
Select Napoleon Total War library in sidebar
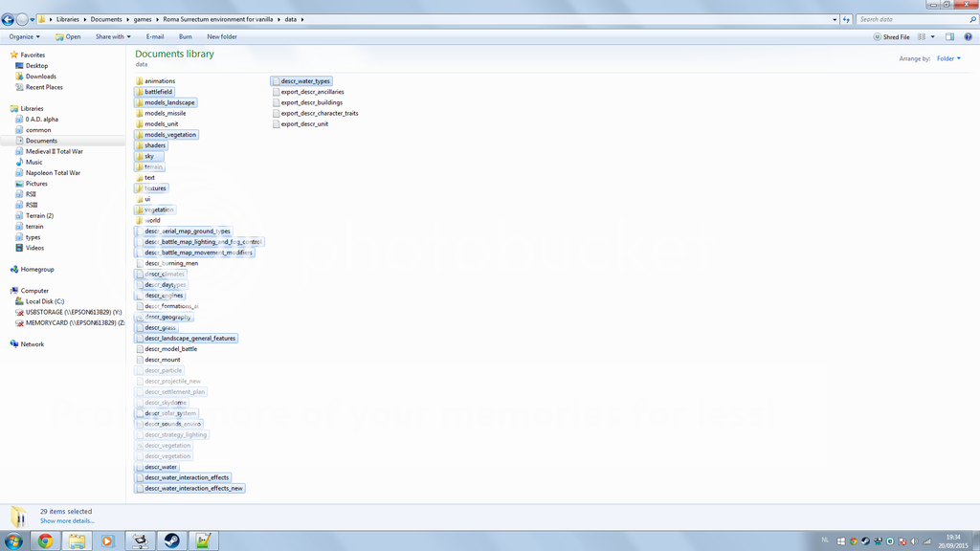click(x=53, y=173)
